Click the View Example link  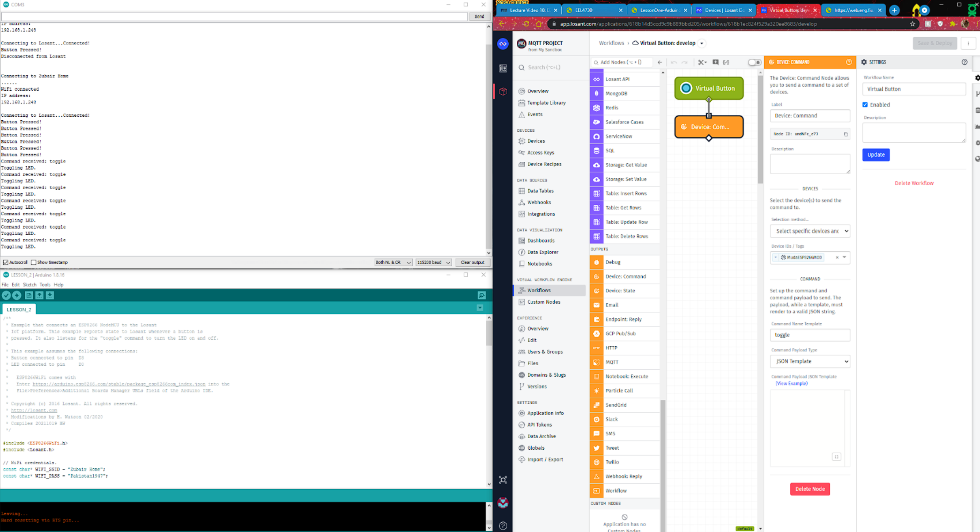[x=791, y=383]
